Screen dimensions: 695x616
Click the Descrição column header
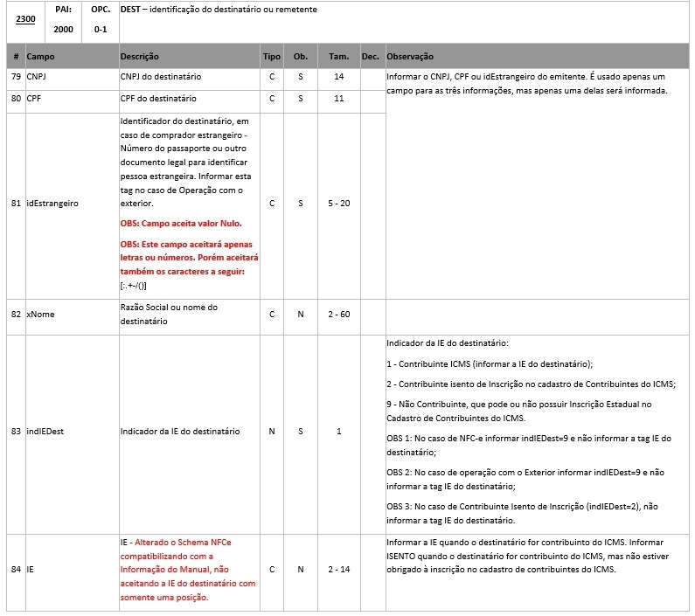click(x=139, y=56)
